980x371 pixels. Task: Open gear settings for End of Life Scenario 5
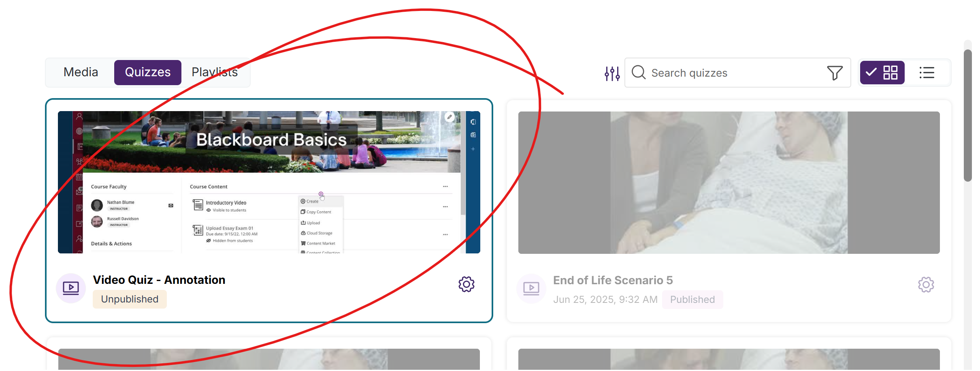pyautogui.click(x=926, y=285)
